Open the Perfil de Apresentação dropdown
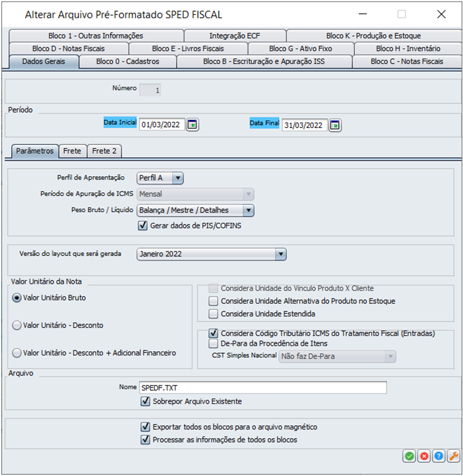 click(160, 178)
